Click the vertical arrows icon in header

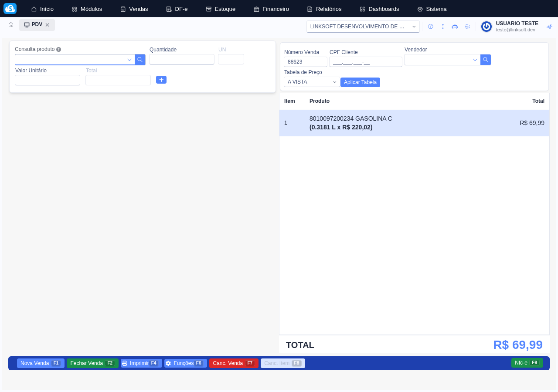443,27
